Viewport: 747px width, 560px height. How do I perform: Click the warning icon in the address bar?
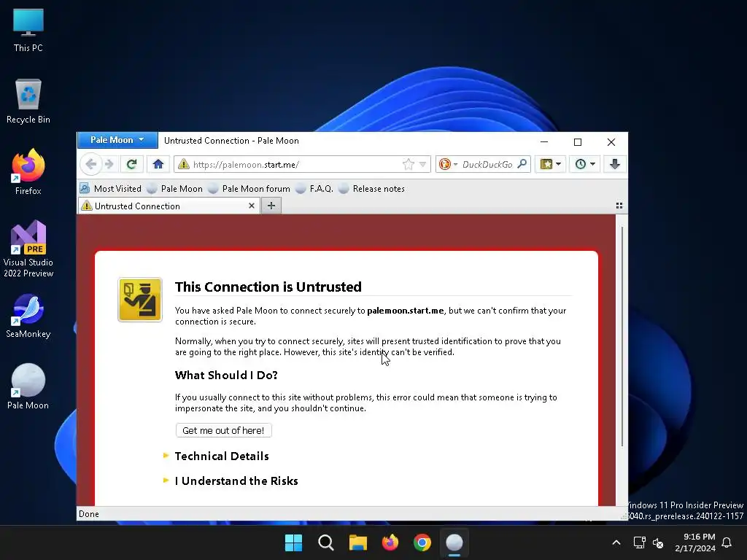[x=183, y=164]
